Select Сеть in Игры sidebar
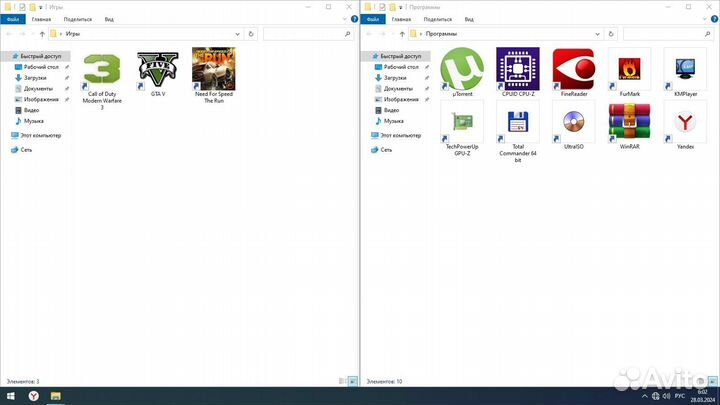 (x=26, y=150)
